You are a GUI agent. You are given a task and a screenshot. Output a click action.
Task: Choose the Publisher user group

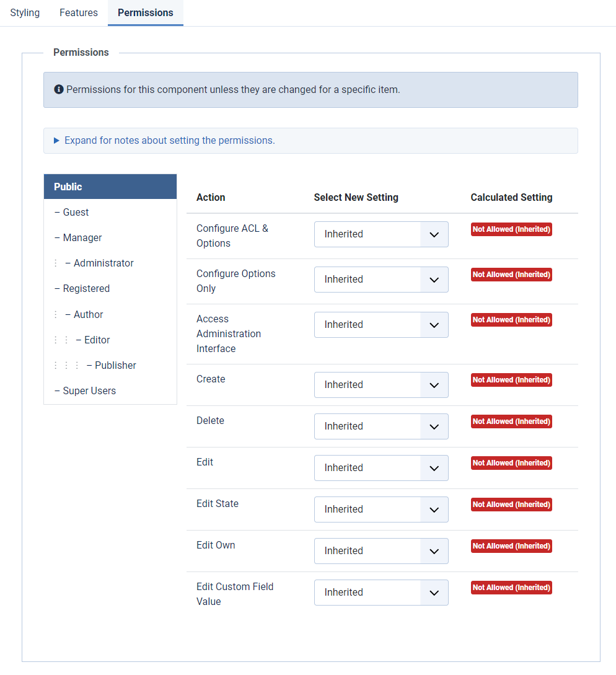(115, 365)
